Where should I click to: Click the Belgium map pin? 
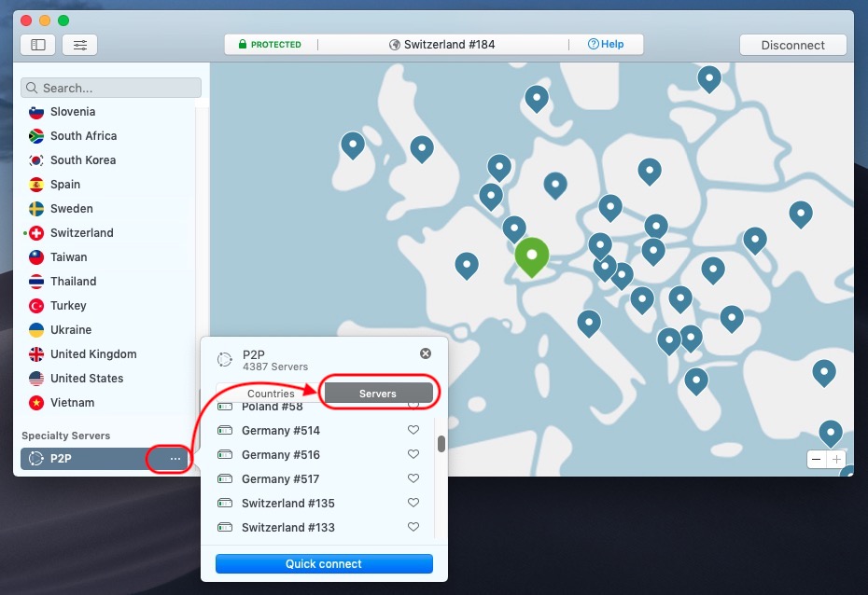point(491,198)
